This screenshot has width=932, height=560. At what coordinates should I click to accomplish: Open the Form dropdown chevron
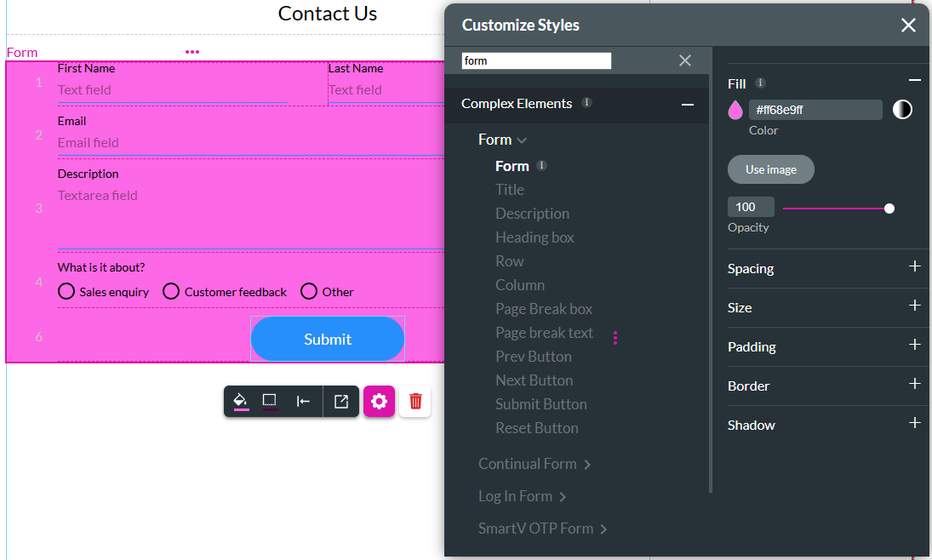tap(522, 140)
